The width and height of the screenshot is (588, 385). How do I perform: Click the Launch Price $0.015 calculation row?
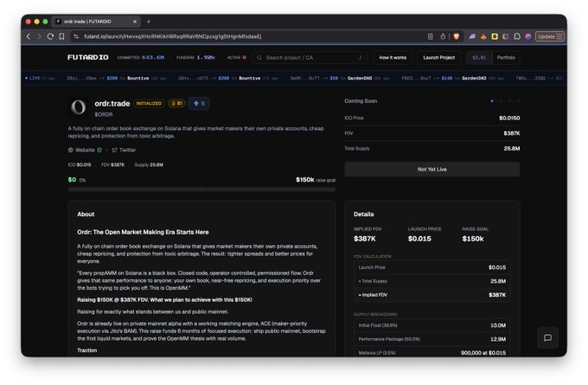pos(432,267)
